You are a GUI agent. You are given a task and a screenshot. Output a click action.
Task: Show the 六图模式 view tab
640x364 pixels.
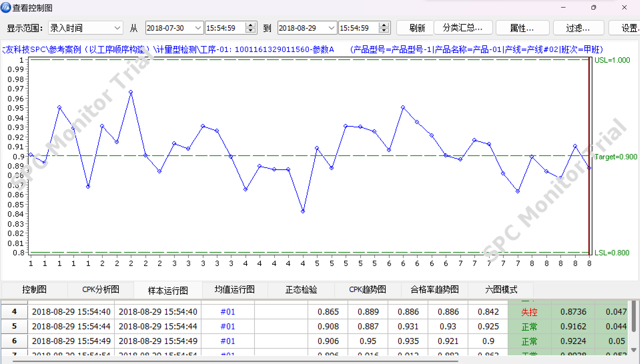tap(501, 290)
